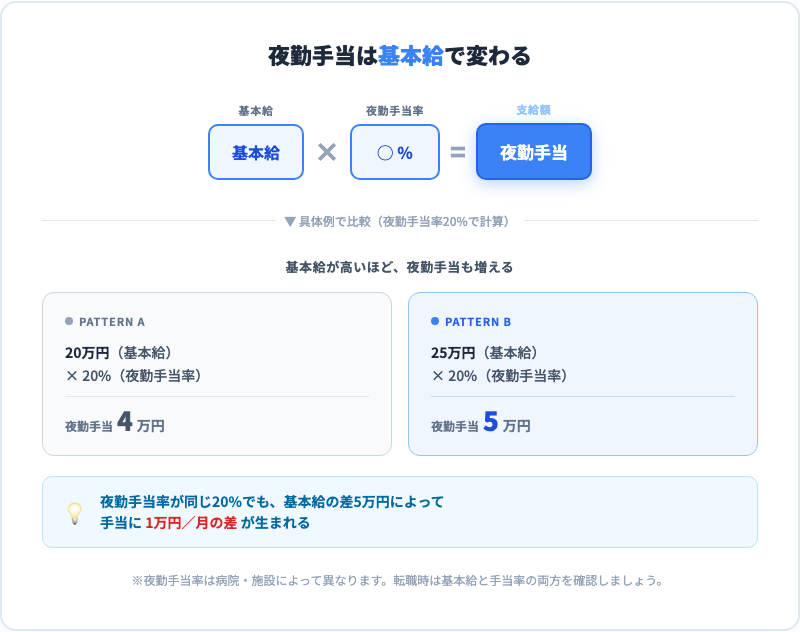Click the 具体例で比較（夜勤手当率20%で計算）text
800x632 pixels.
[x=404, y=221]
